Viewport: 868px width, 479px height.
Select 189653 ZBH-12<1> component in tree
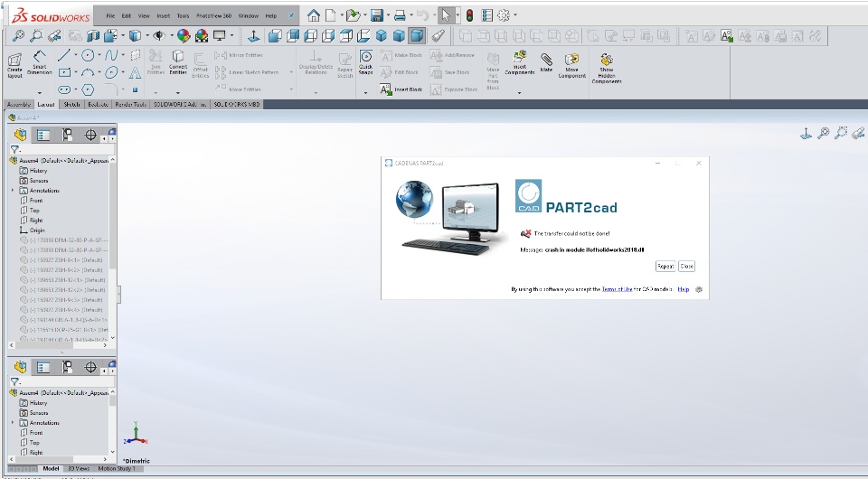tap(62, 280)
